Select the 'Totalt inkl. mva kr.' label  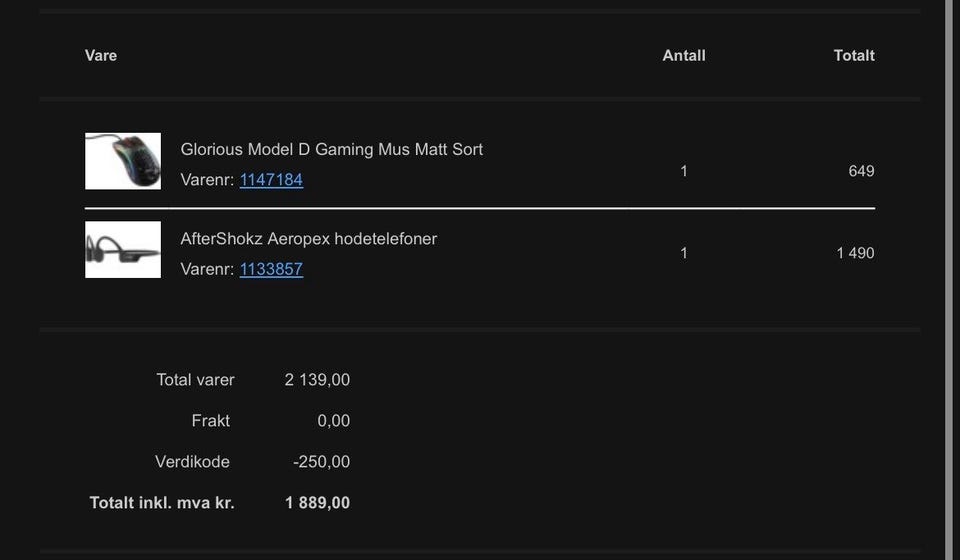[162, 503]
